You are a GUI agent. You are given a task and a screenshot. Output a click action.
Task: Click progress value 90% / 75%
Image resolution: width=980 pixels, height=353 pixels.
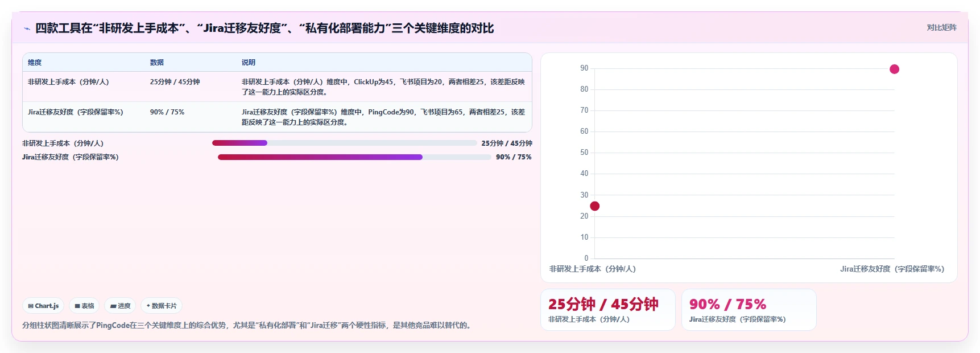tap(514, 157)
